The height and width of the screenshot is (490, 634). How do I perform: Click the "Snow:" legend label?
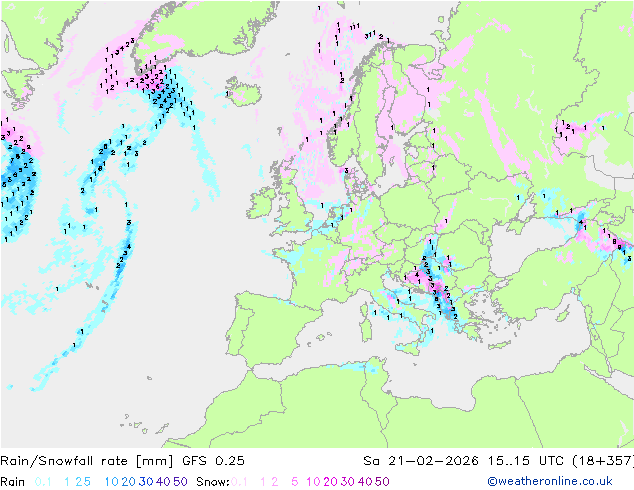[x=213, y=482]
